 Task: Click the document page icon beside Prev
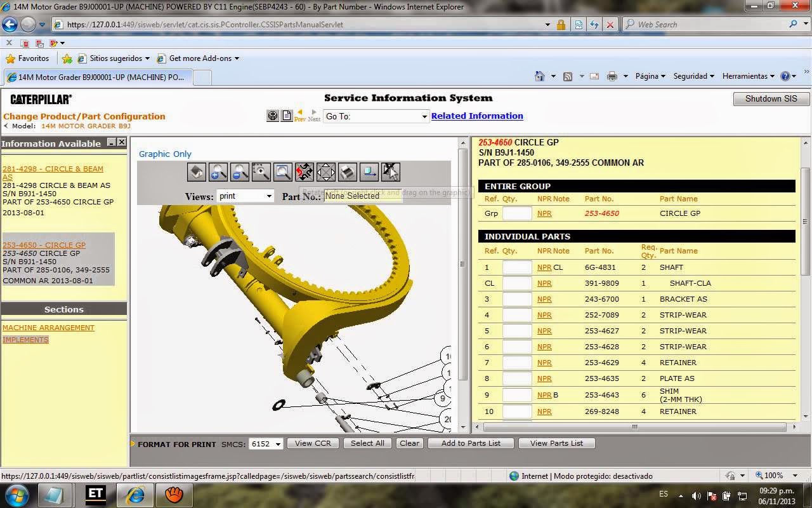(287, 116)
